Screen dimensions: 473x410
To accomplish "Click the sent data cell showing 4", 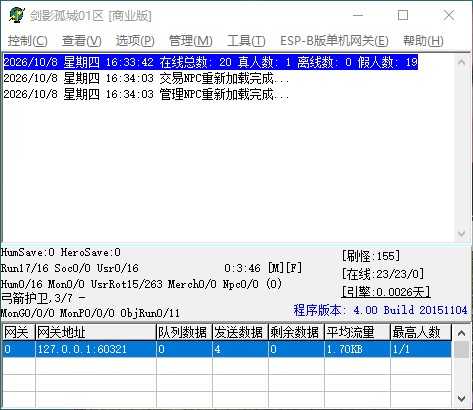I will click(x=240, y=349).
